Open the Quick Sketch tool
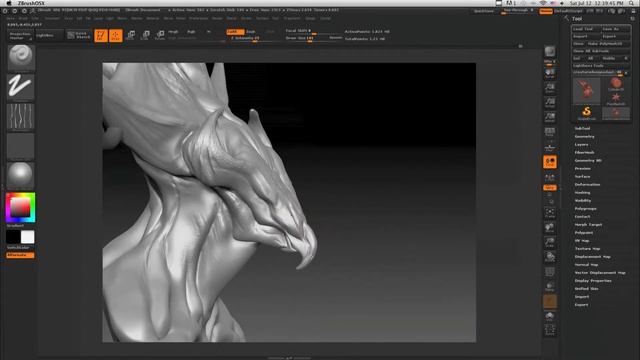The height and width of the screenshot is (360, 640). [78, 36]
